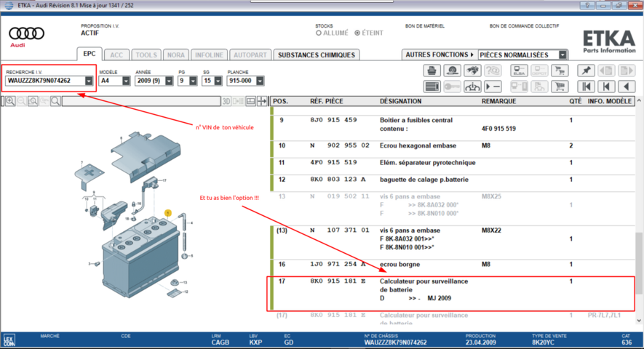Click Bon de commande collectif label
Screen dimensions: 644x349
pyautogui.click(x=524, y=26)
